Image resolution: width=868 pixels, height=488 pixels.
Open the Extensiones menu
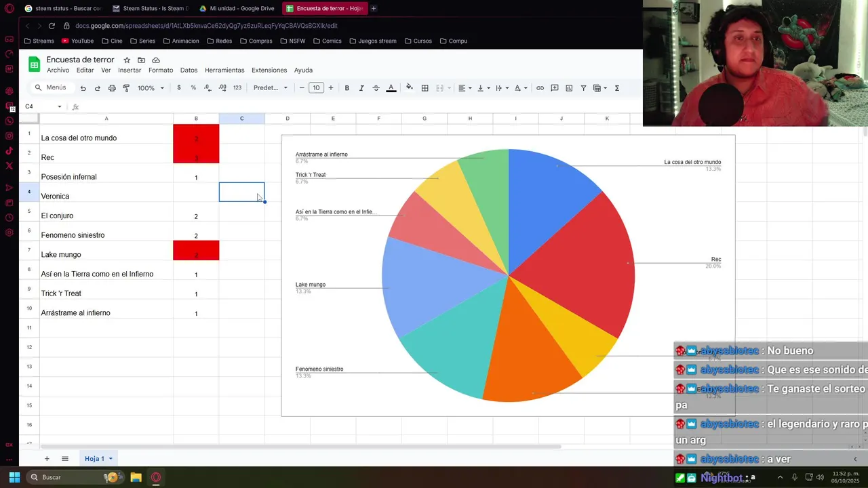(x=269, y=70)
